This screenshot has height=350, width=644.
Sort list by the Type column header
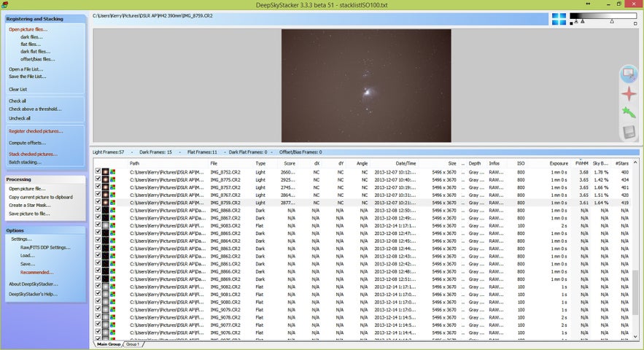[x=260, y=163]
